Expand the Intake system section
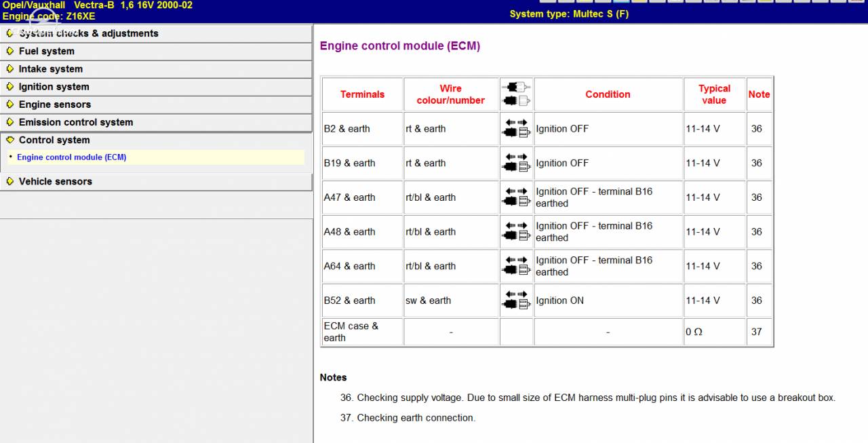Image resolution: width=868 pixels, height=443 pixels. click(156, 69)
